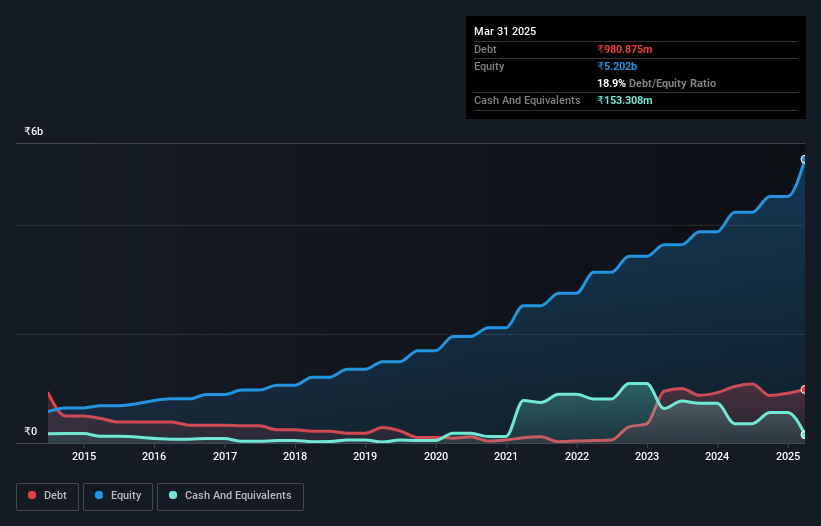Select the blue Equity endpoint marker
This screenshot has width=821, height=526.
pos(804,160)
